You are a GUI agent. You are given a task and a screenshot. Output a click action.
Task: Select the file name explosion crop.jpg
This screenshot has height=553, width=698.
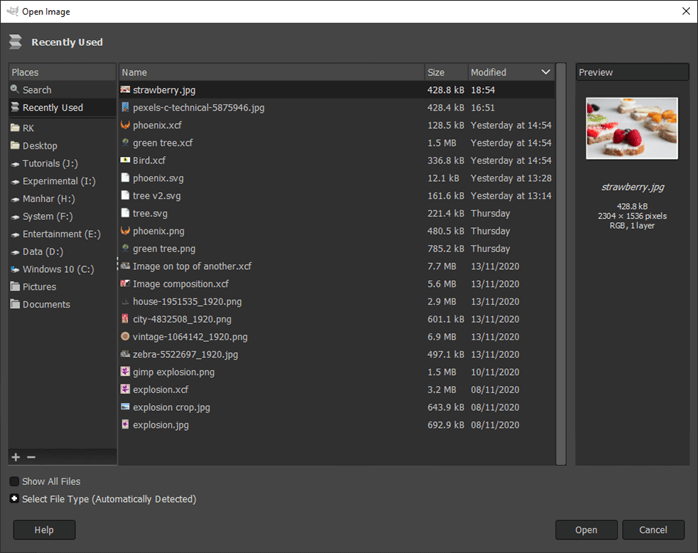click(171, 407)
